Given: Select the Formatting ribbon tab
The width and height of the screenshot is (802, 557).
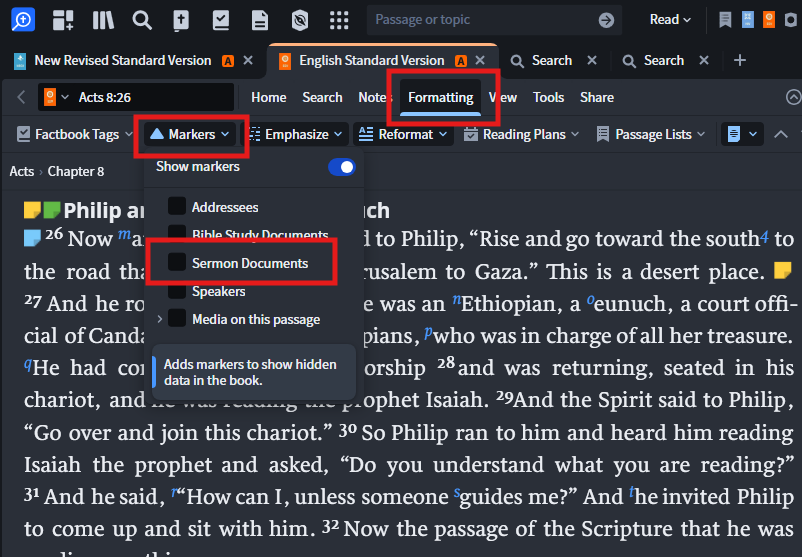Looking at the screenshot, I should pos(440,97).
